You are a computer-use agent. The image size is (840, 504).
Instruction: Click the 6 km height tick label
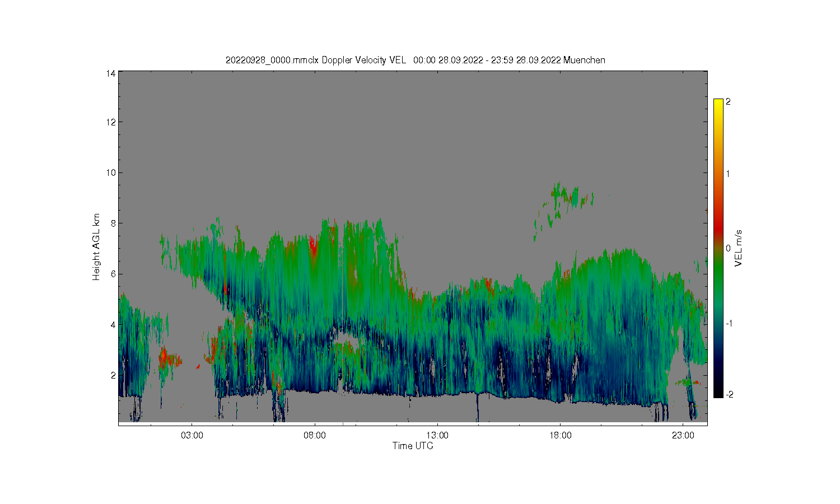113,274
